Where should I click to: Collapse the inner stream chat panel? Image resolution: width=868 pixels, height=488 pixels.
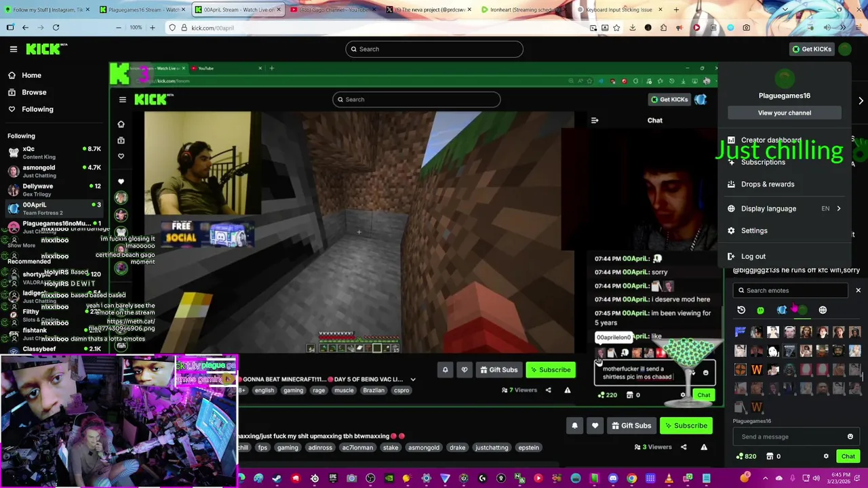pyautogui.click(x=595, y=121)
